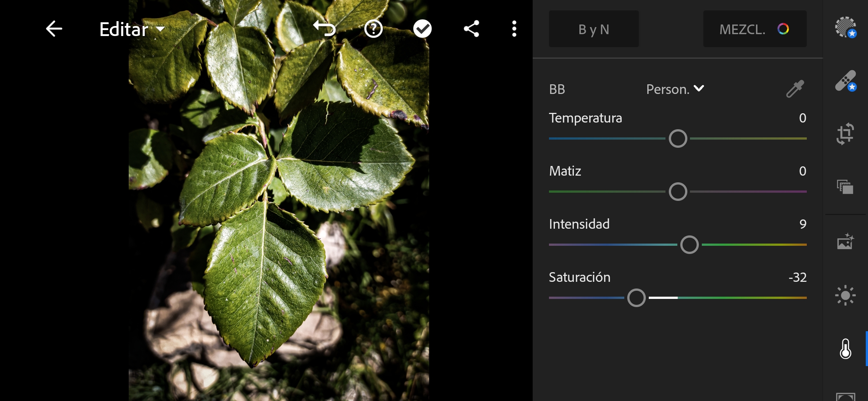This screenshot has width=868, height=401.
Task: Select the color thermometer panel
Action: coord(845,349)
